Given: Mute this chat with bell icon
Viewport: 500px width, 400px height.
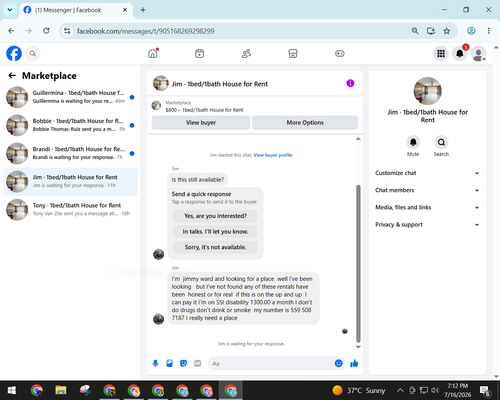Looking at the screenshot, I should pyautogui.click(x=413, y=142).
